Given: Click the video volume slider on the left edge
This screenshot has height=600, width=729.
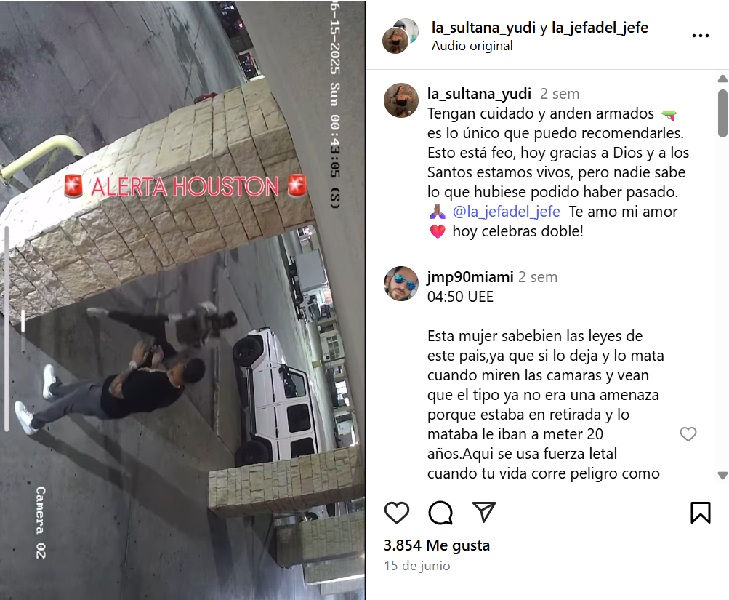Looking at the screenshot, I should 7,328.
